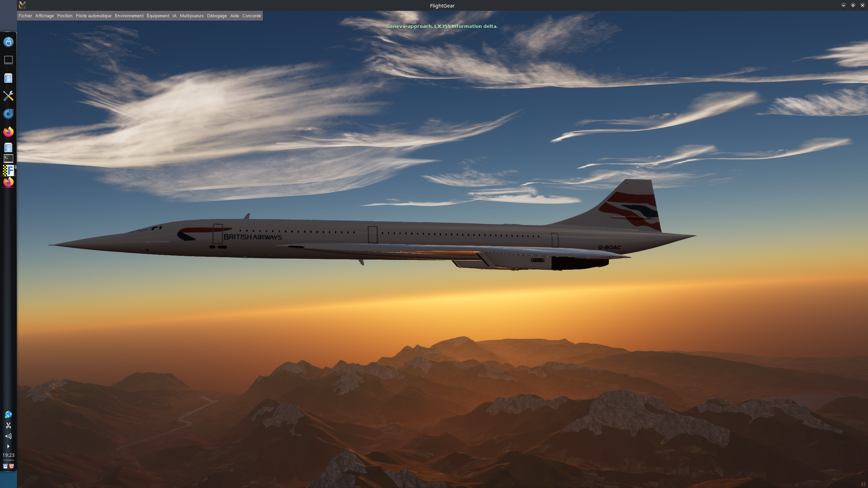The width and height of the screenshot is (868, 488).
Task: Open the Équipement menu
Action: pos(158,16)
